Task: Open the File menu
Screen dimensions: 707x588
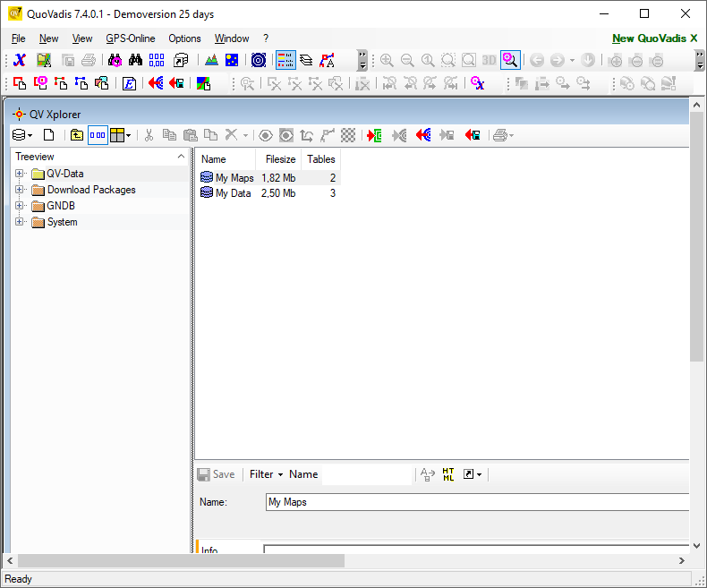Action: (18, 38)
